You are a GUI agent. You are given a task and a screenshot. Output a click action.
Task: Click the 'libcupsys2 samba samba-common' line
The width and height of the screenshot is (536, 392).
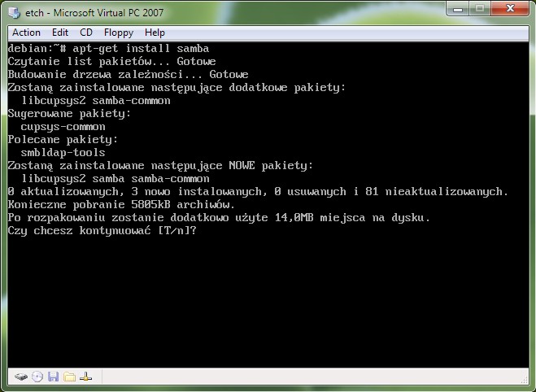pos(115,179)
